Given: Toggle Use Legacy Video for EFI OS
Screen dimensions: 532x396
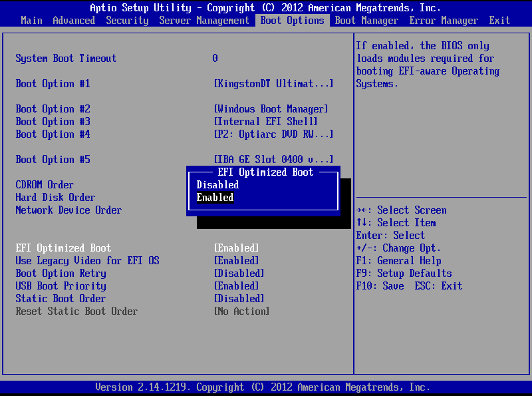Looking at the screenshot, I should (86, 260).
